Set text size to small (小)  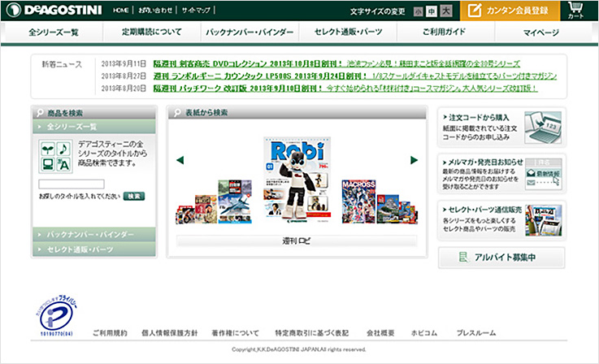[419, 11]
